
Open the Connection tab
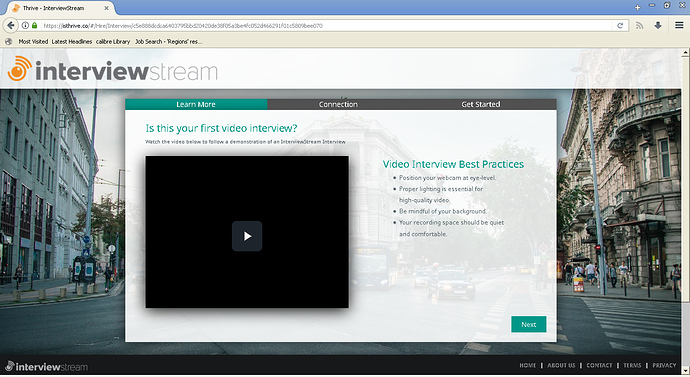[x=338, y=104]
